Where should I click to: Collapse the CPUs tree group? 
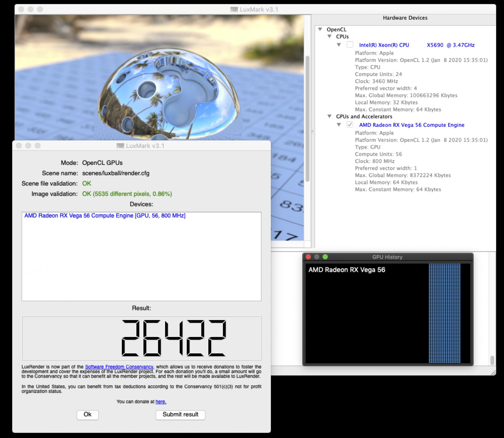click(x=329, y=36)
